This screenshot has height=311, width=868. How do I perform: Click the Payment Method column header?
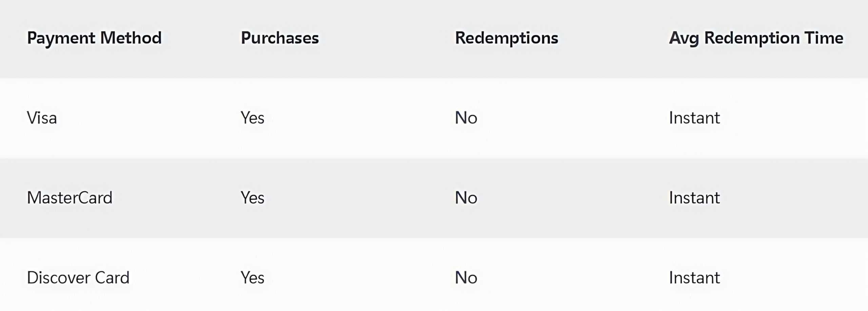94,38
